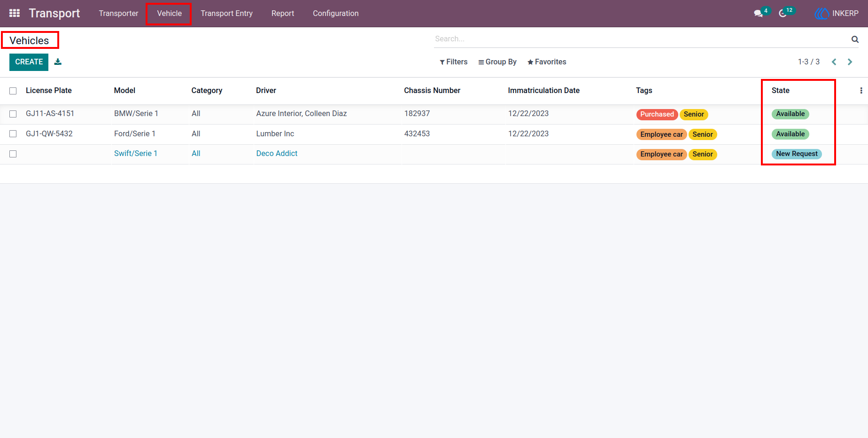The width and height of the screenshot is (868, 438).
Task: Sort by Driver column header
Action: (266, 90)
